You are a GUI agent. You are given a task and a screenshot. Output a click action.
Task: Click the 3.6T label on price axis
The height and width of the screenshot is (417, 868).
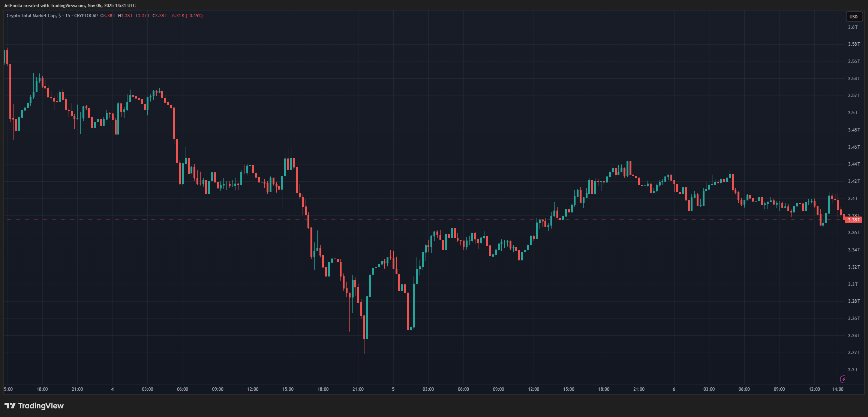(x=853, y=27)
